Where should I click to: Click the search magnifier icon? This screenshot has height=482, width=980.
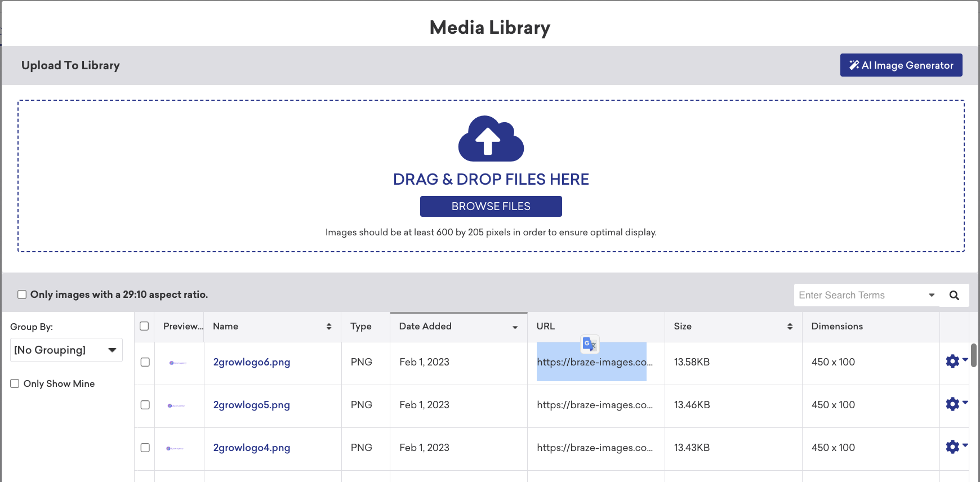click(x=954, y=296)
